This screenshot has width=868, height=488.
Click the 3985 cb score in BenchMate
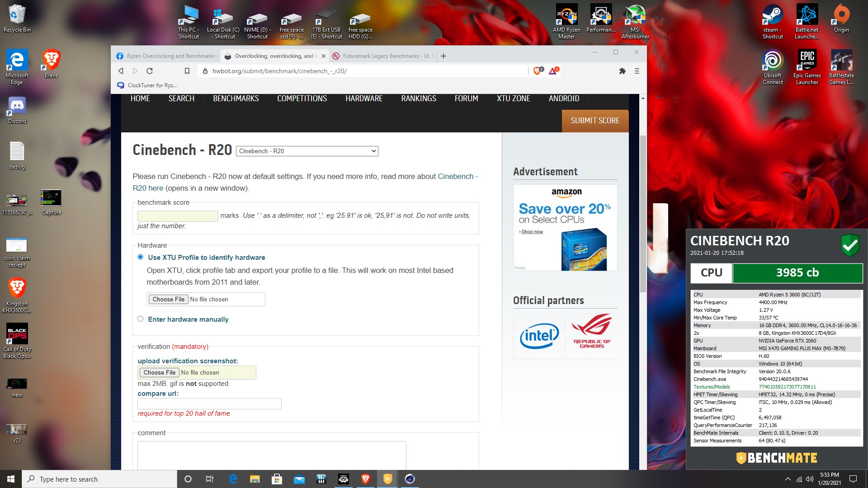point(797,272)
